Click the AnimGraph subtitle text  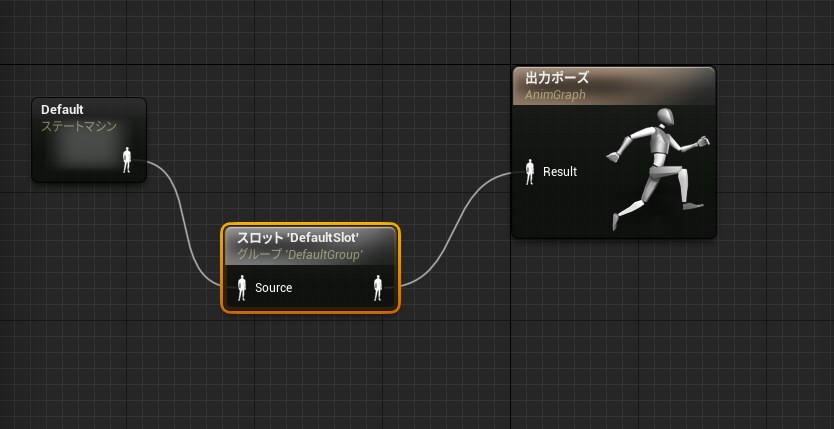coord(555,95)
